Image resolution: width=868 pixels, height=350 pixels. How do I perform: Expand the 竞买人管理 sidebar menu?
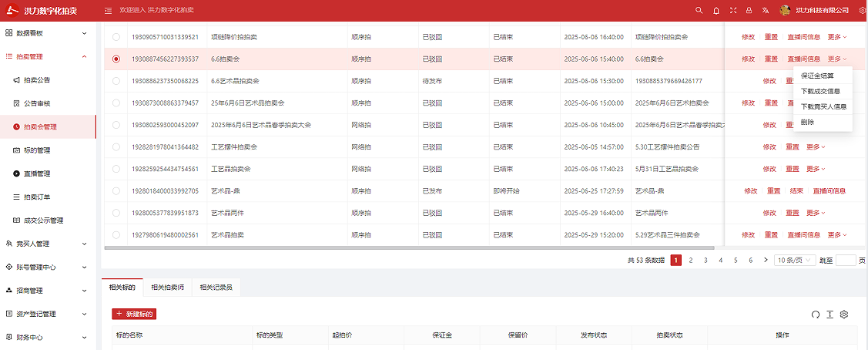pos(48,244)
